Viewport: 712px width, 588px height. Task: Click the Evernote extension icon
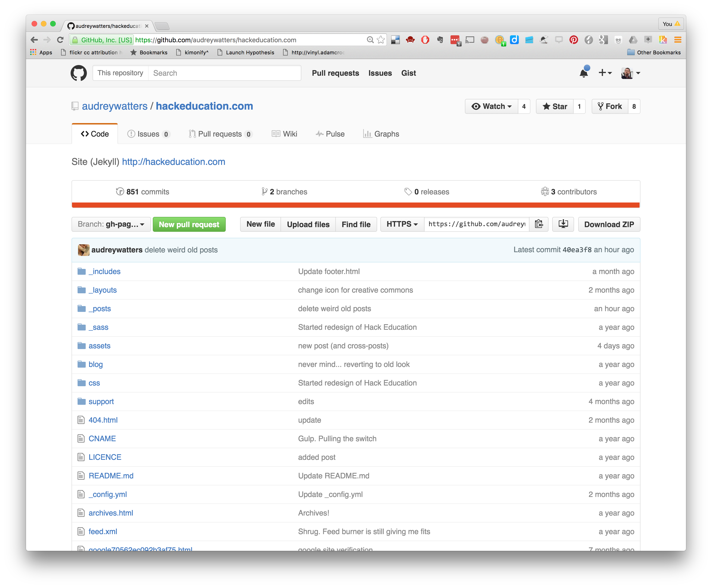440,40
